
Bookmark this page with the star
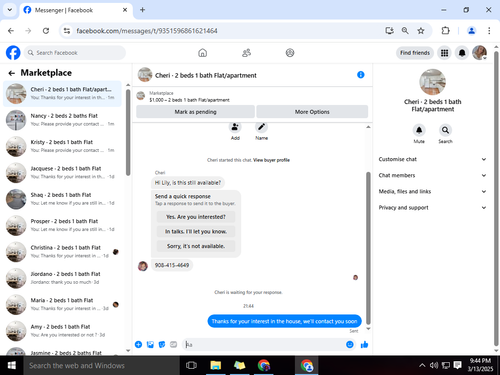point(421,31)
